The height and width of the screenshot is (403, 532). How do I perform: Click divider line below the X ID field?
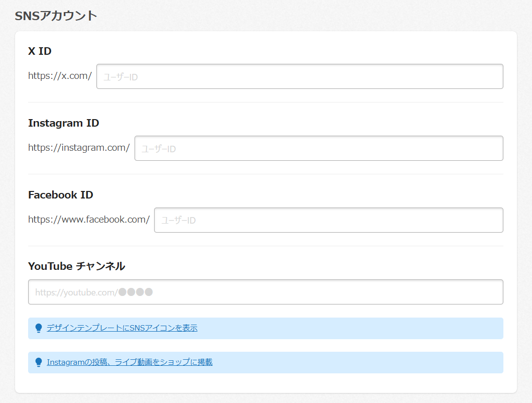tap(265, 103)
